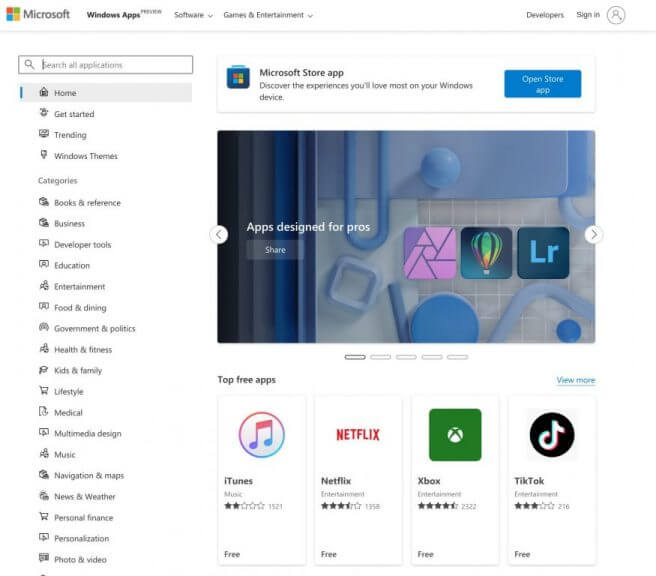Viewport: 656px width, 576px height.
Task: Open the Developers link
Action: (545, 15)
